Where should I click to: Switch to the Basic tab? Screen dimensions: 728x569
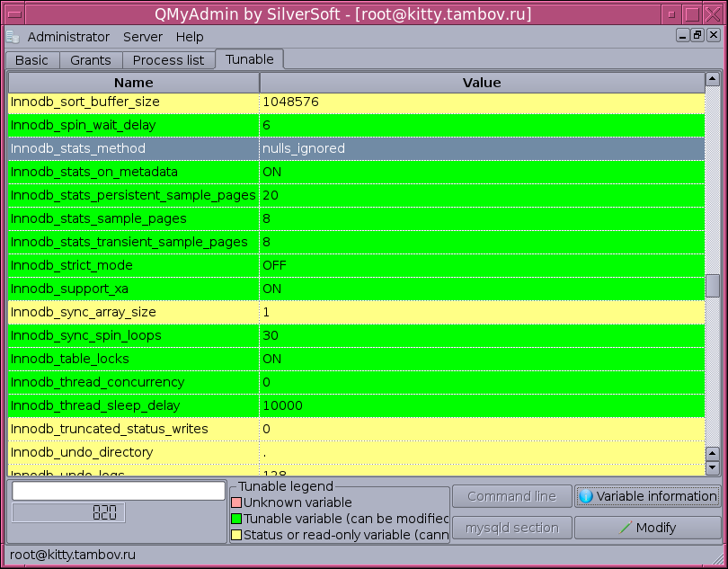[32, 60]
